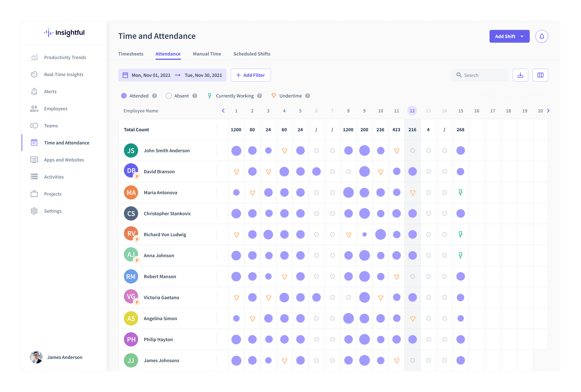Expand the Add Shift dropdown arrow

(522, 36)
